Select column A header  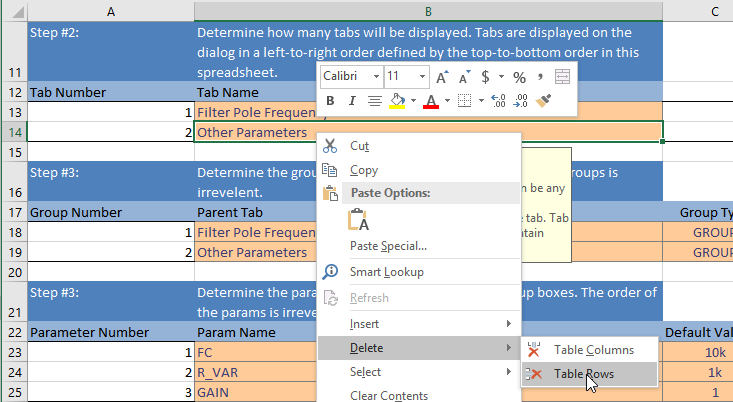pyautogui.click(x=110, y=11)
